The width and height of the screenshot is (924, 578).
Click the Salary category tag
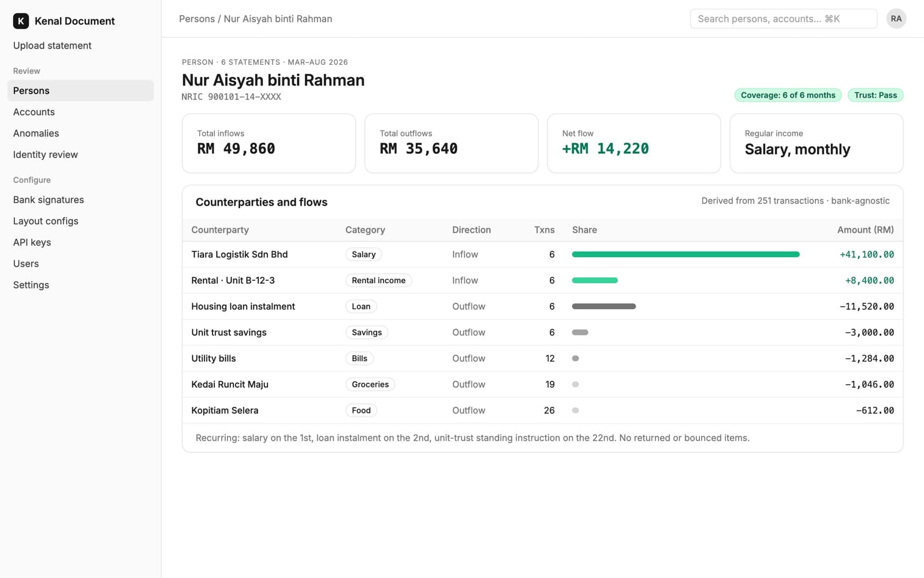click(364, 254)
